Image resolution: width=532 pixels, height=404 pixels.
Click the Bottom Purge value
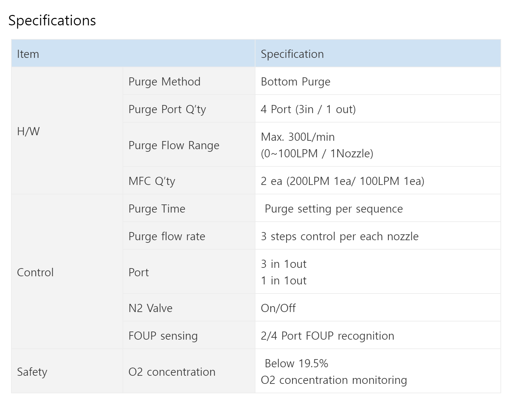(295, 82)
